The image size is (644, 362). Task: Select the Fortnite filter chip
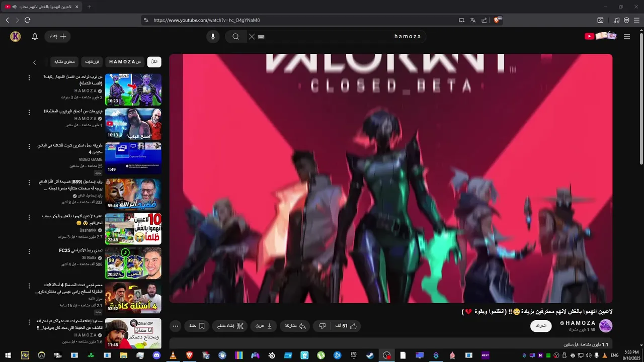tap(92, 62)
